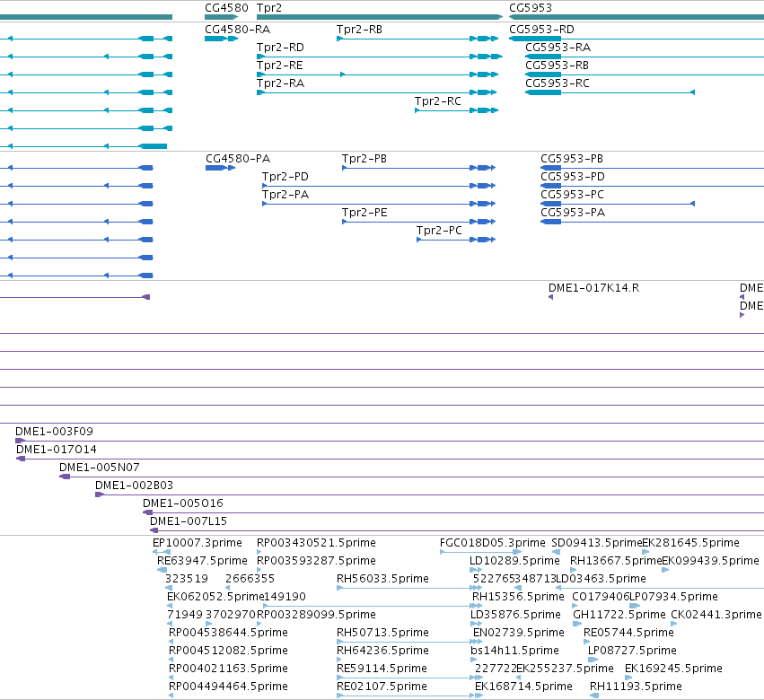Click the SD09413.5prime EST label
This screenshot has width=764, height=700.
point(597,543)
